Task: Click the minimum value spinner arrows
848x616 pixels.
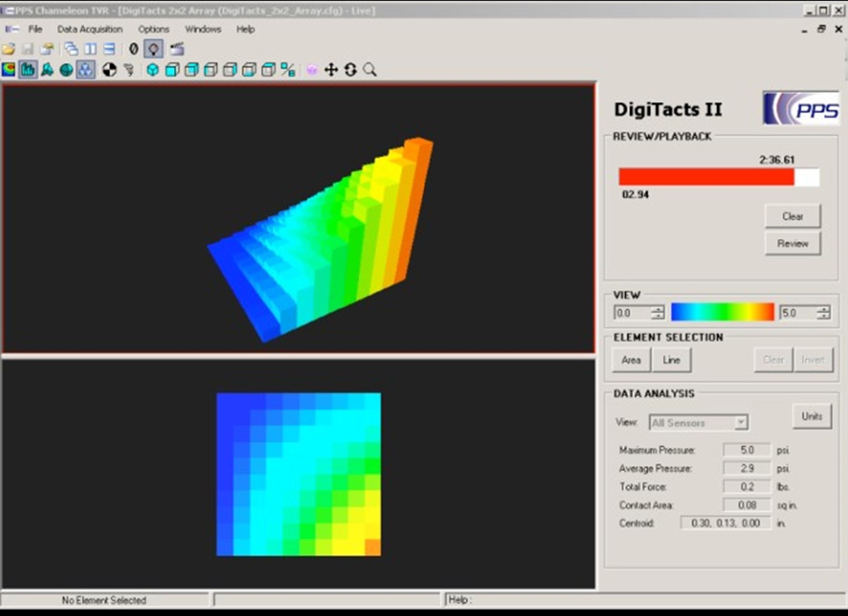Action: point(658,313)
